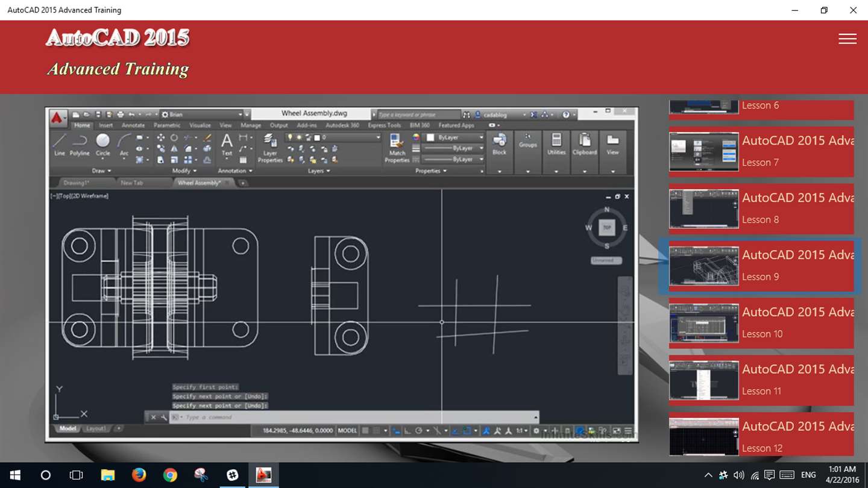
Task: Open the ENG language indicator in the taskbar
Action: click(x=808, y=475)
